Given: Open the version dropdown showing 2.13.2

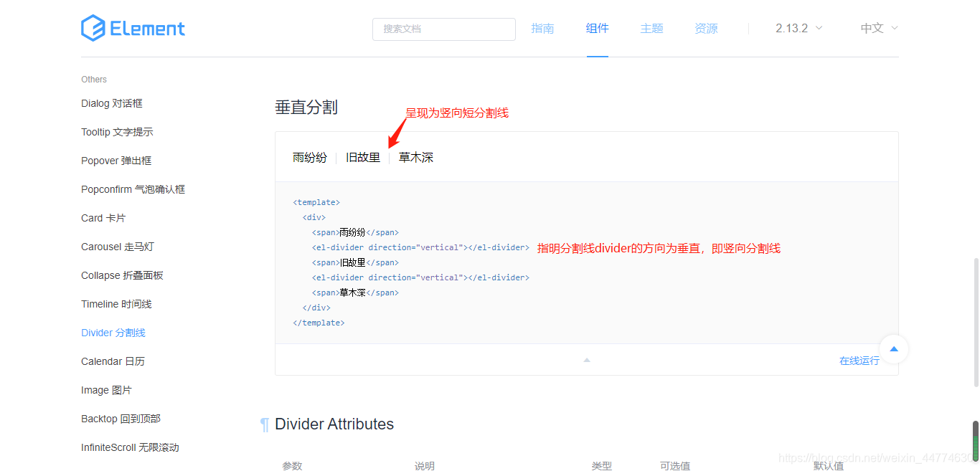Looking at the screenshot, I should tap(798, 28).
